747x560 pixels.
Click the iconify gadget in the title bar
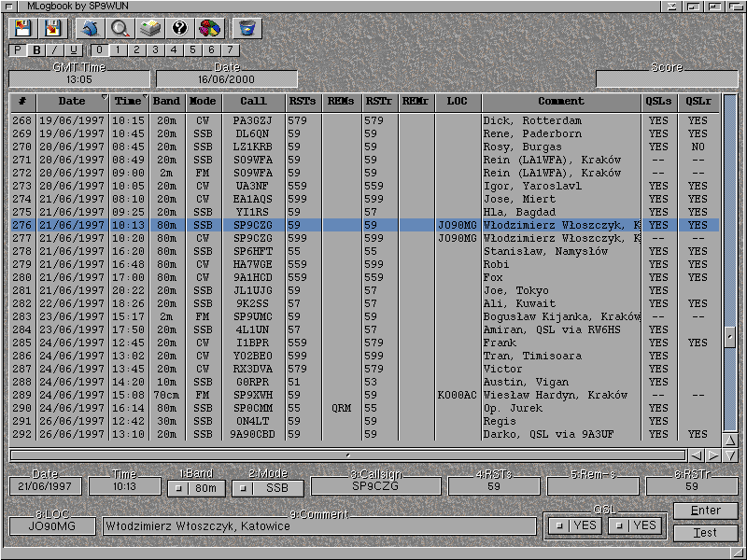pos(671,7)
